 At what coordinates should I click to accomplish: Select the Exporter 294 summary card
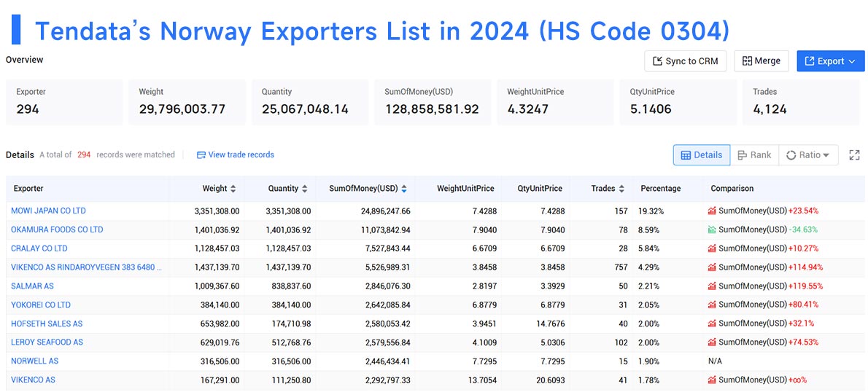(64, 102)
